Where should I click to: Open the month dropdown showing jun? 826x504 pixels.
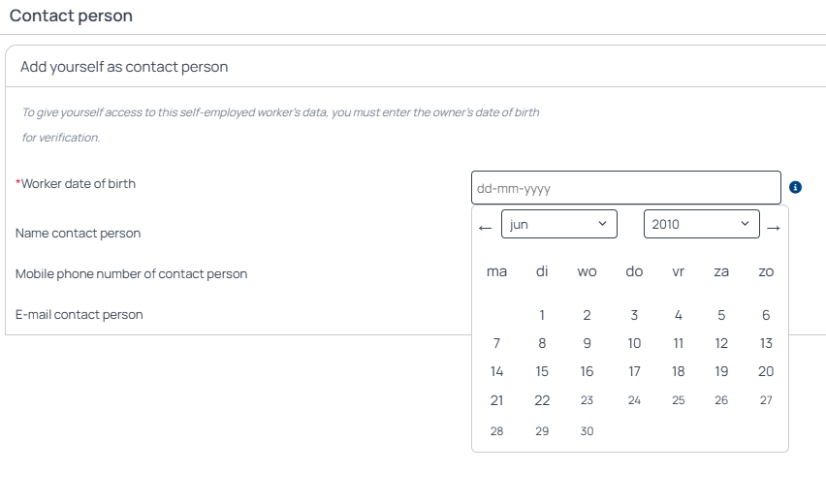coord(559,224)
